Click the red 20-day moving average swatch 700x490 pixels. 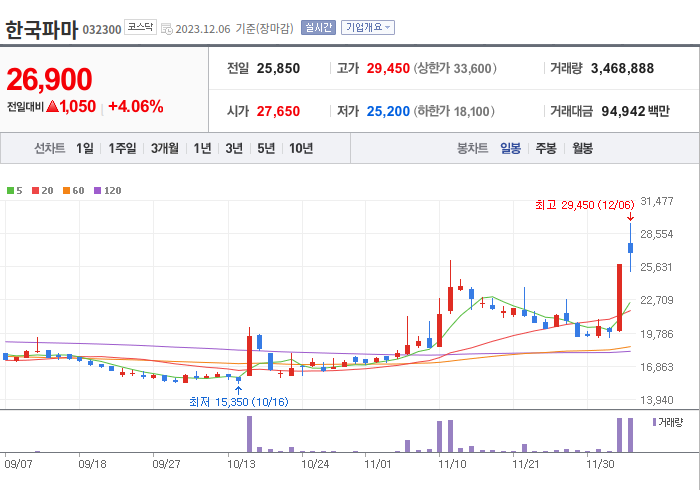[35, 191]
